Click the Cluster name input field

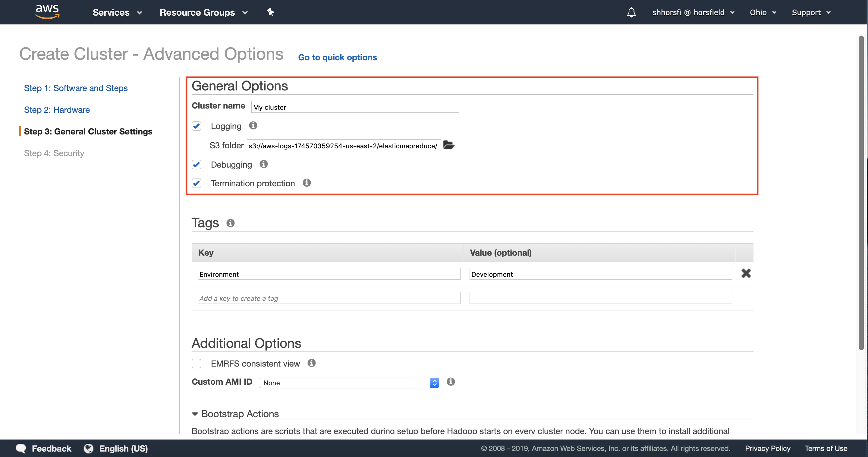pyautogui.click(x=353, y=107)
